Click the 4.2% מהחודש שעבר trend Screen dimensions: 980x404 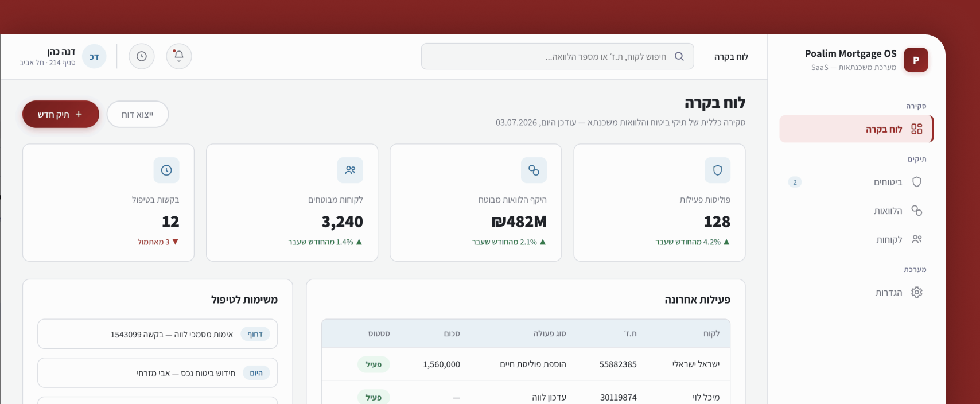[693, 242]
